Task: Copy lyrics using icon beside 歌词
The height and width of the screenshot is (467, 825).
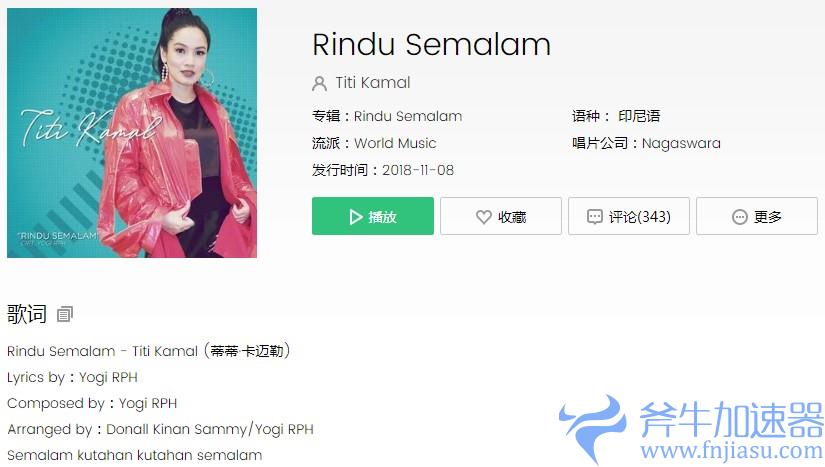Action: click(65, 314)
